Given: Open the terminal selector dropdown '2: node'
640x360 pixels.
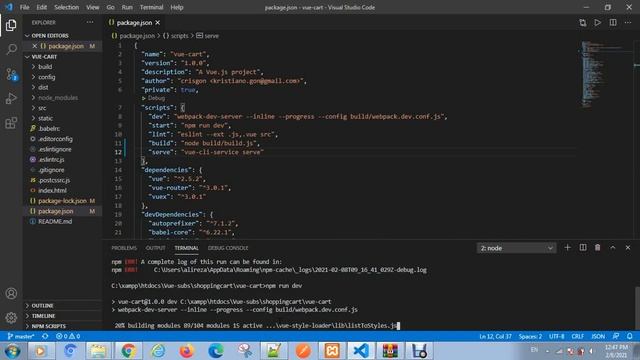Looking at the screenshot, I should [x=516, y=248].
